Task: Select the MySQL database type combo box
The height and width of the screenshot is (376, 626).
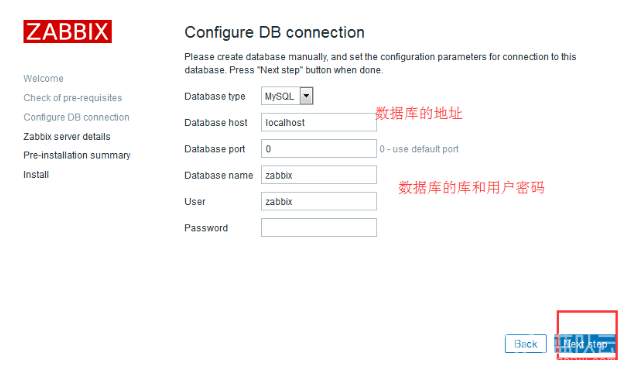Action: click(x=287, y=96)
